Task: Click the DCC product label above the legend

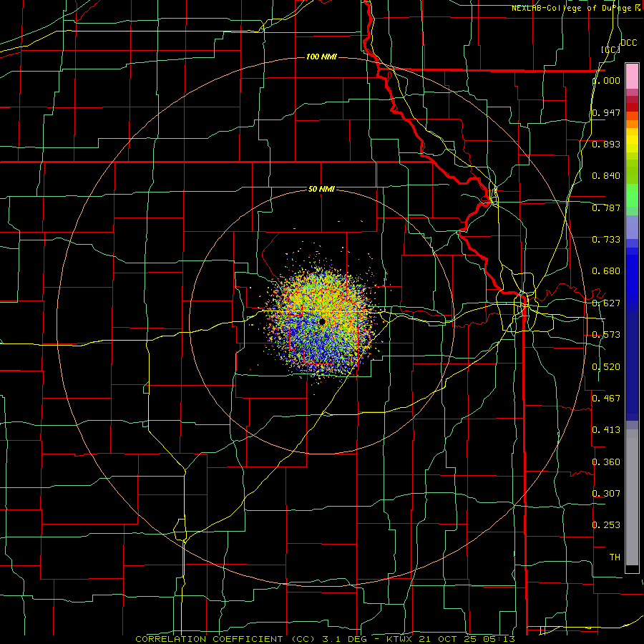Action: (x=629, y=43)
